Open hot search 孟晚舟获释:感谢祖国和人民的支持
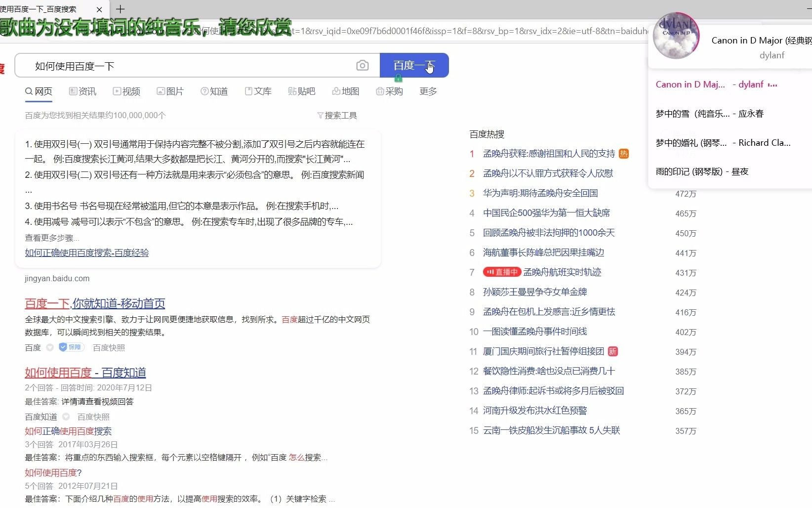812x508 pixels. point(549,154)
